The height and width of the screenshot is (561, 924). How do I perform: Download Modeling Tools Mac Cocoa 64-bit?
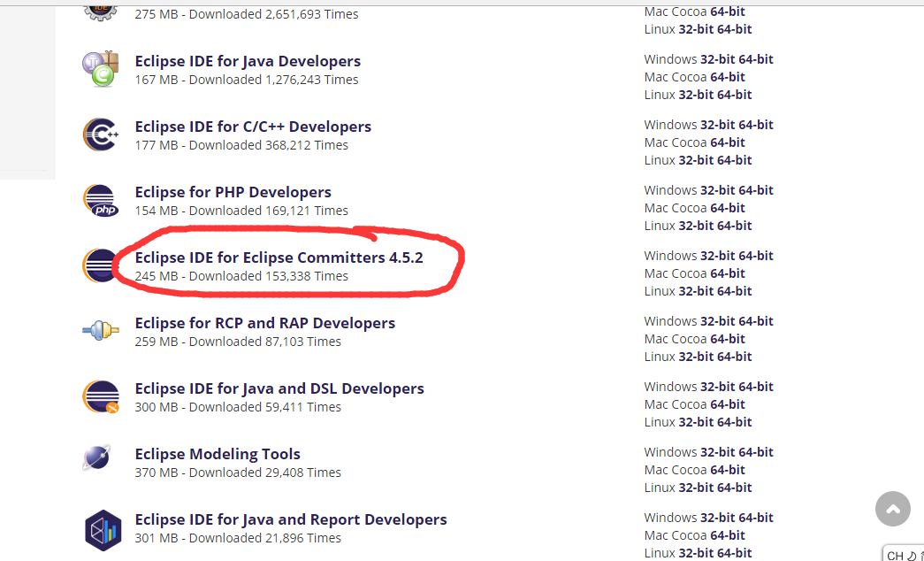728,470
